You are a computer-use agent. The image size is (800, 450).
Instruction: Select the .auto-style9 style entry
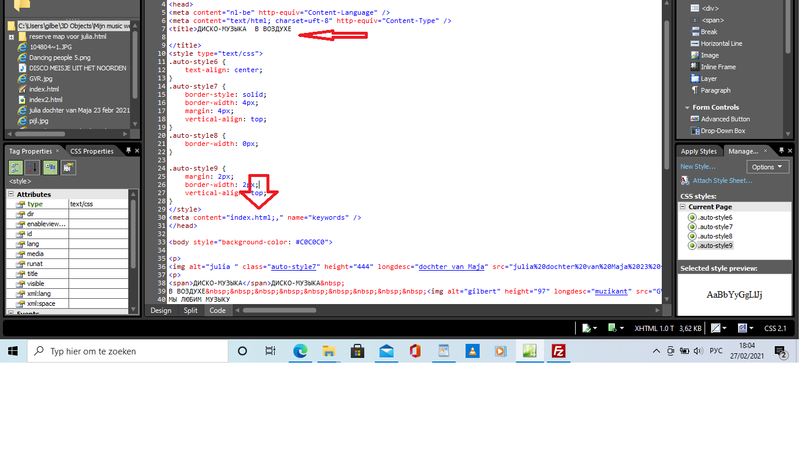(715, 245)
